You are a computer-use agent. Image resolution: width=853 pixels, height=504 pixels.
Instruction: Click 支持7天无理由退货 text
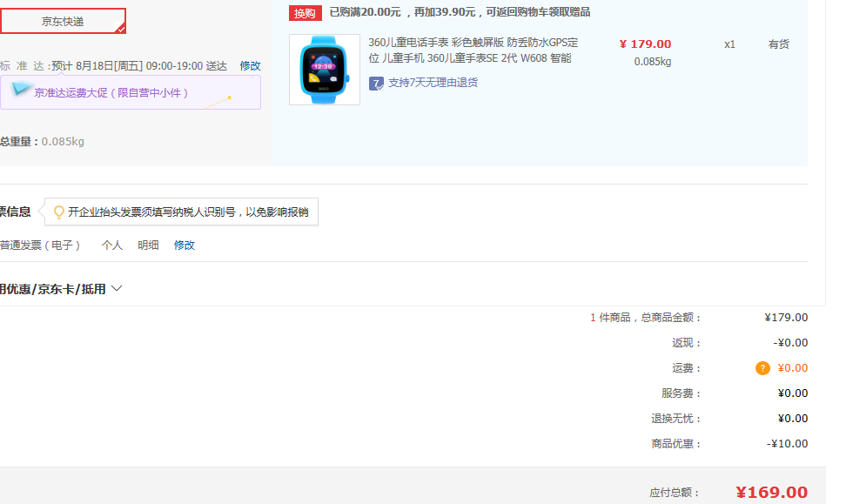[x=435, y=83]
